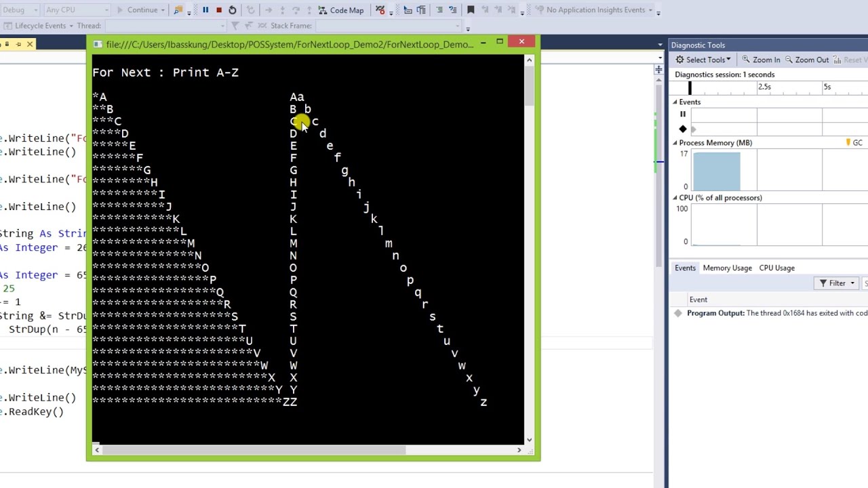Image resolution: width=868 pixels, height=488 pixels.
Task: Click Zoom In in Diagnostic Tools
Action: 761,60
